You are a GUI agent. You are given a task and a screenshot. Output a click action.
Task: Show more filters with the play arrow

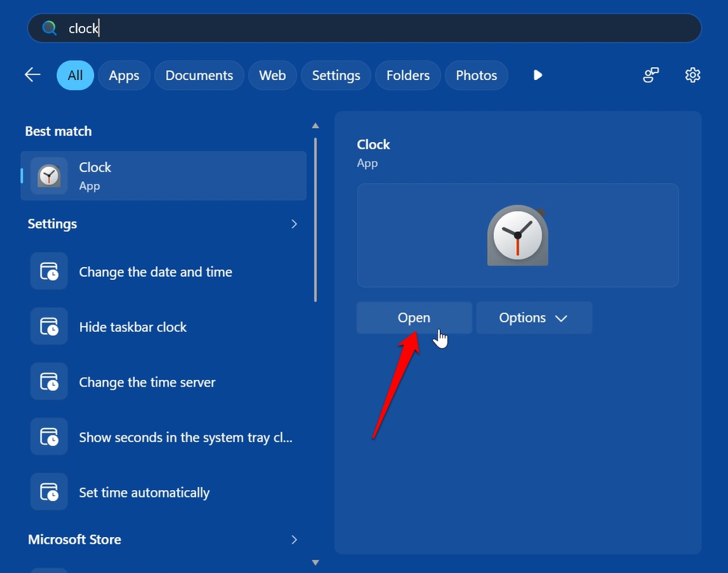538,75
